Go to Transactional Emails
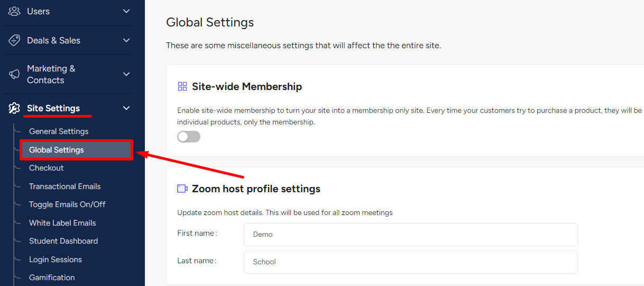Screen dimensions: 644x286 pos(65,186)
